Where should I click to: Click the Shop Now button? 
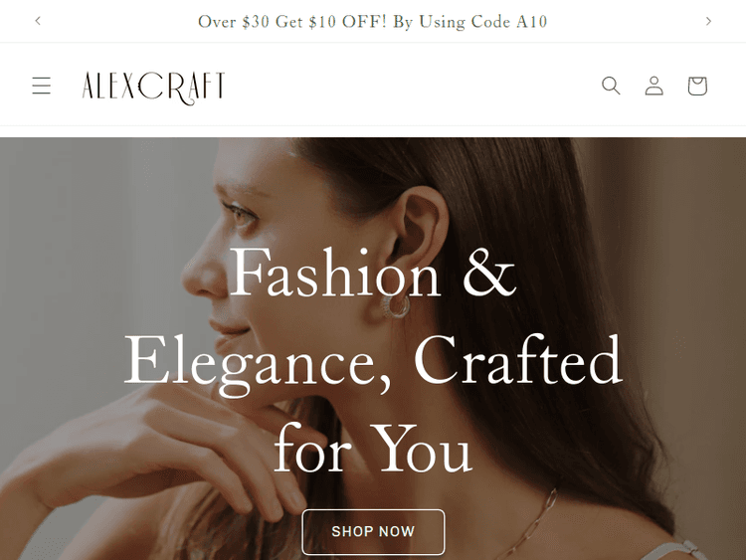(x=373, y=531)
